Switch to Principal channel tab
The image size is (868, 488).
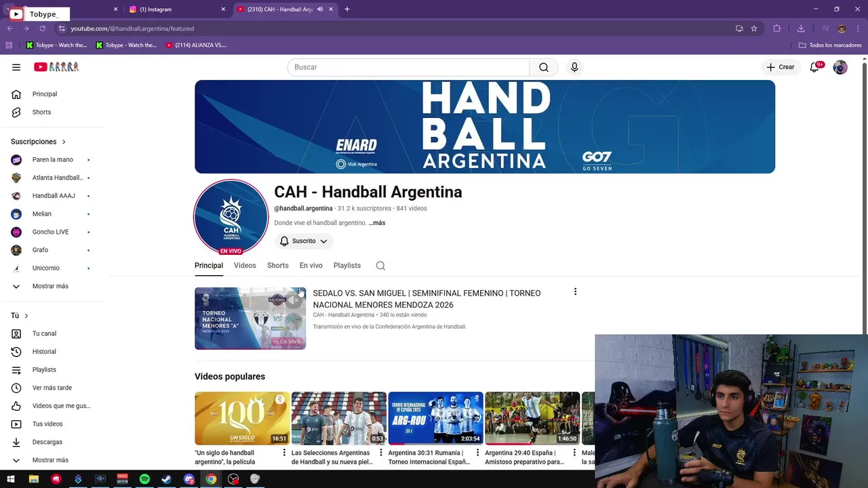pos(209,266)
